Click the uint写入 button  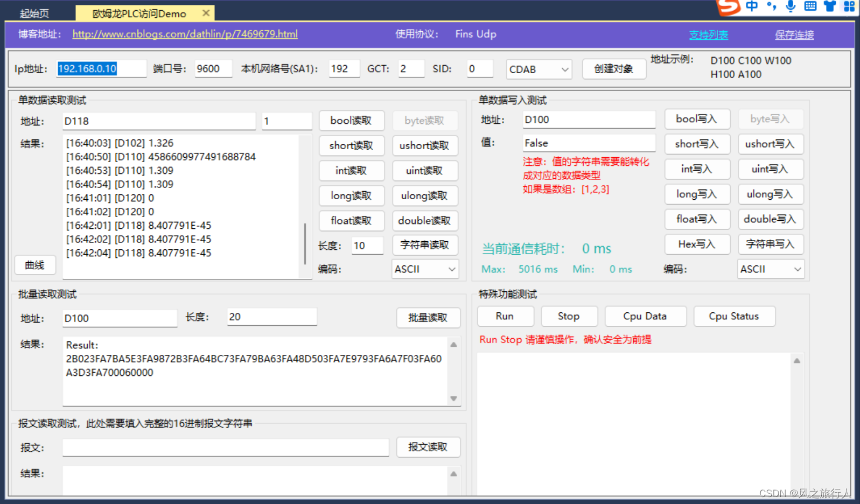coord(770,169)
